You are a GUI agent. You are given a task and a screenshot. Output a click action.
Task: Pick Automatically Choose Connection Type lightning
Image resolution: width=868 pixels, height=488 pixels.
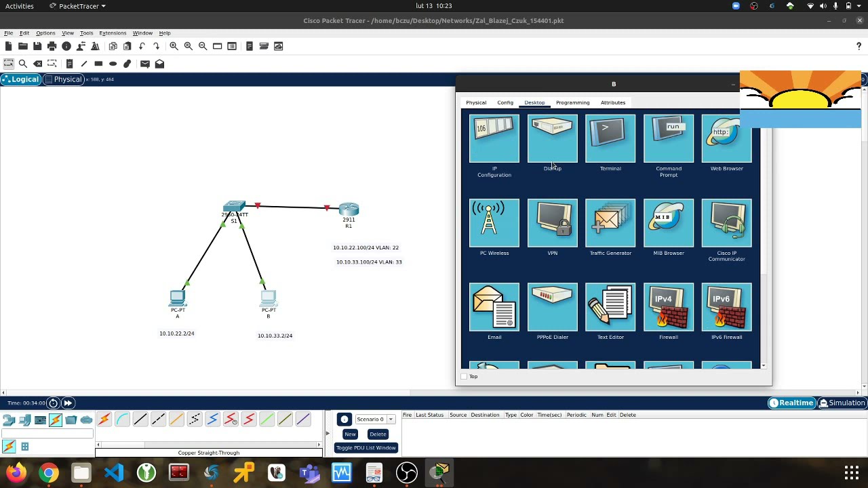pos(104,420)
